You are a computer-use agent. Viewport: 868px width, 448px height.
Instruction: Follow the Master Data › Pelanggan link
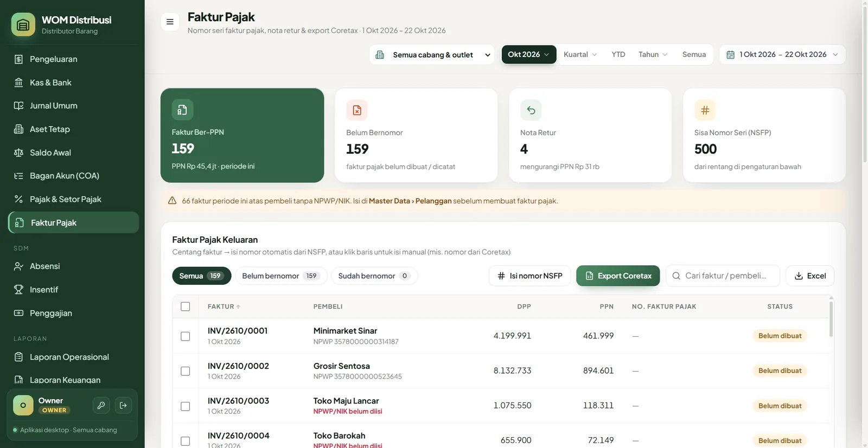(410, 201)
